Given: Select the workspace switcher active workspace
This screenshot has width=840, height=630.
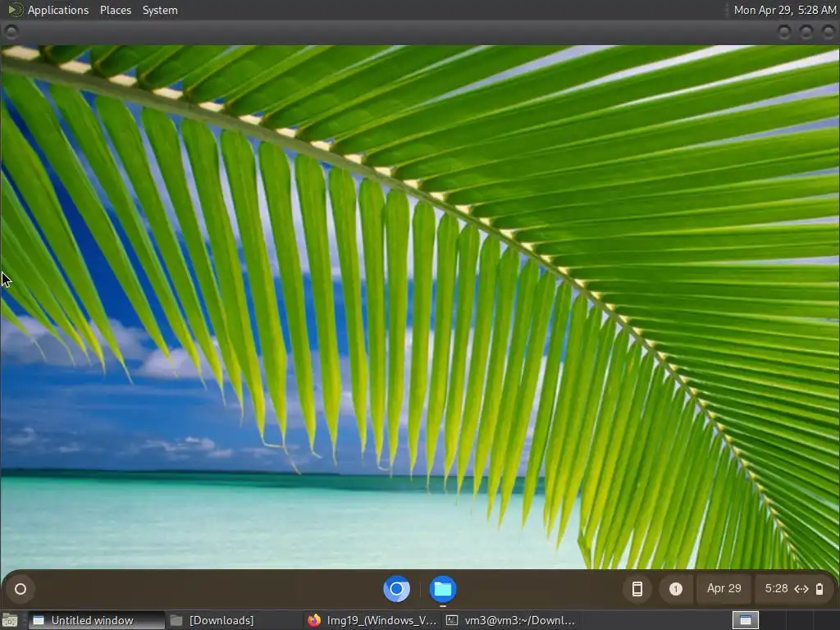Looking at the screenshot, I should click(x=745, y=620).
